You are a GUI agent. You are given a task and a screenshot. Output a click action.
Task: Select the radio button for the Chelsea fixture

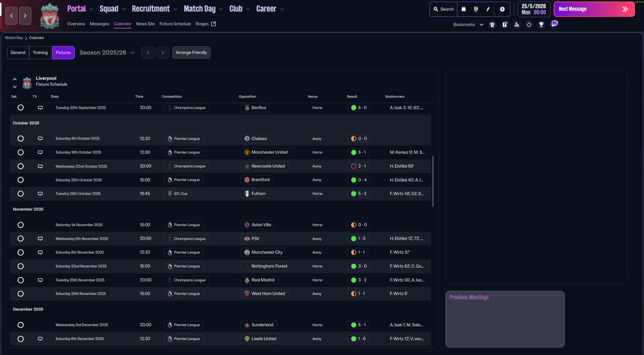[x=21, y=138]
